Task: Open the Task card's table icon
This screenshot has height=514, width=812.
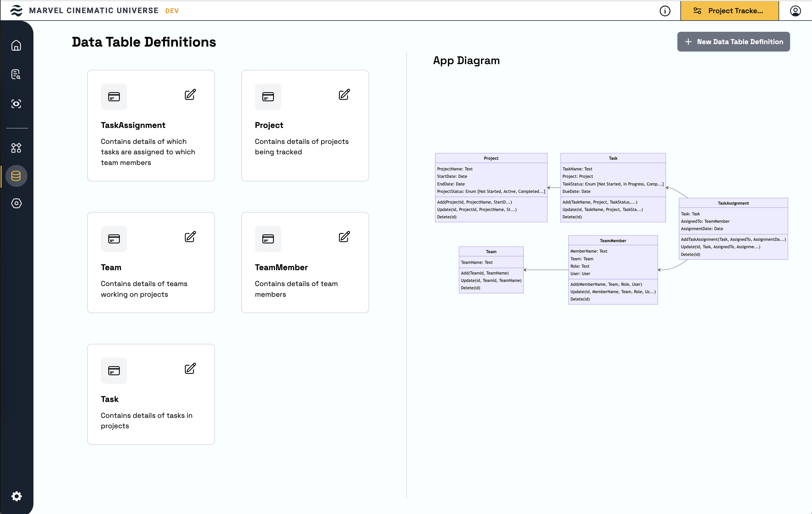Action: point(114,371)
